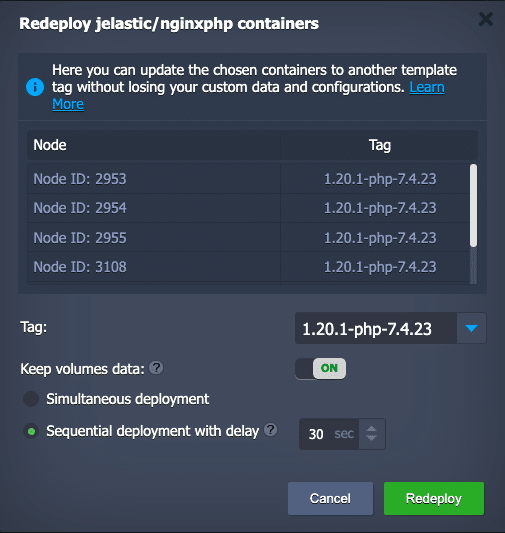The width and height of the screenshot is (505, 533).
Task: Select Simultaneous deployment radio button
Action: coord(31,399)
